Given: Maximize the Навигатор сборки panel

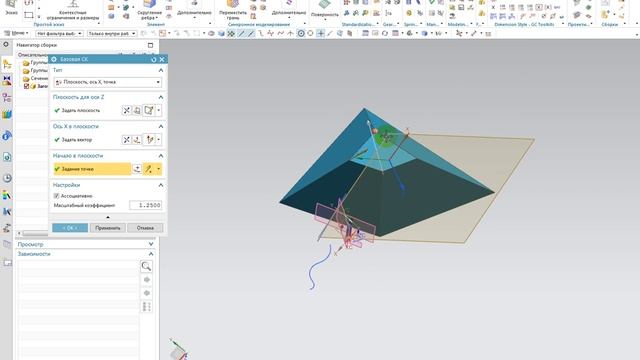Looking at the screenshot, I should click(x=150, y=45).
